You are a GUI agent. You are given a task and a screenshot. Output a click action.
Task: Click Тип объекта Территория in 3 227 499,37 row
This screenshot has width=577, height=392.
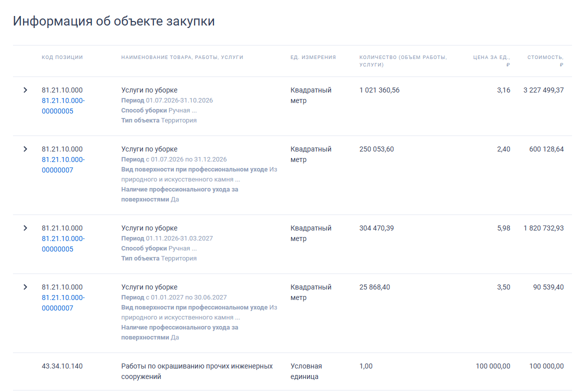point(159,120)
